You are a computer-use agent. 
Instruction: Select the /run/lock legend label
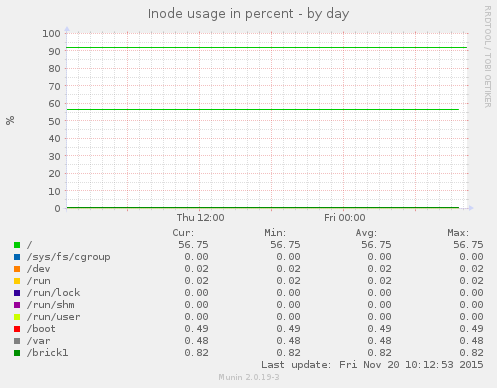tap(53, 293)
